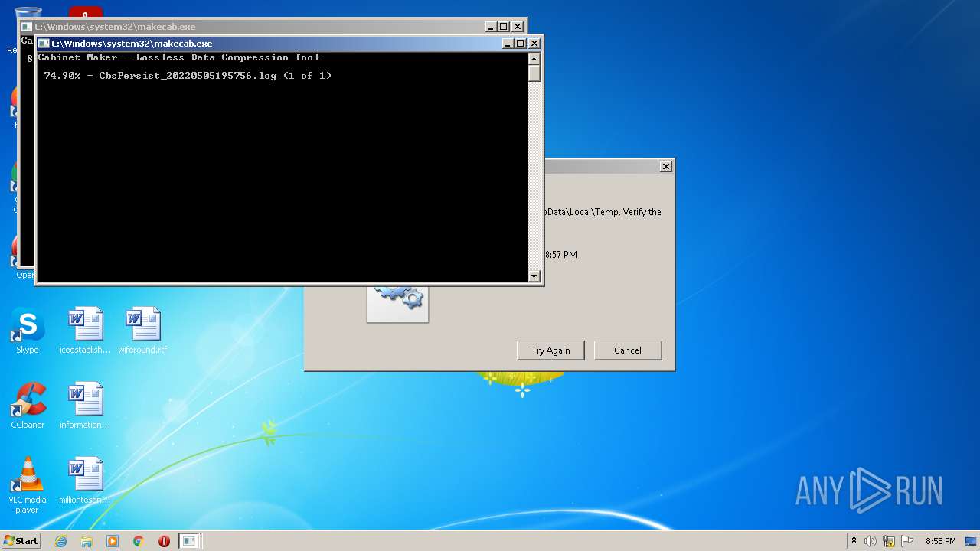Select the iceestablish Word document icon
This screenshot has width=980, height=551.
pyautogui.click(x=85, y=331)
